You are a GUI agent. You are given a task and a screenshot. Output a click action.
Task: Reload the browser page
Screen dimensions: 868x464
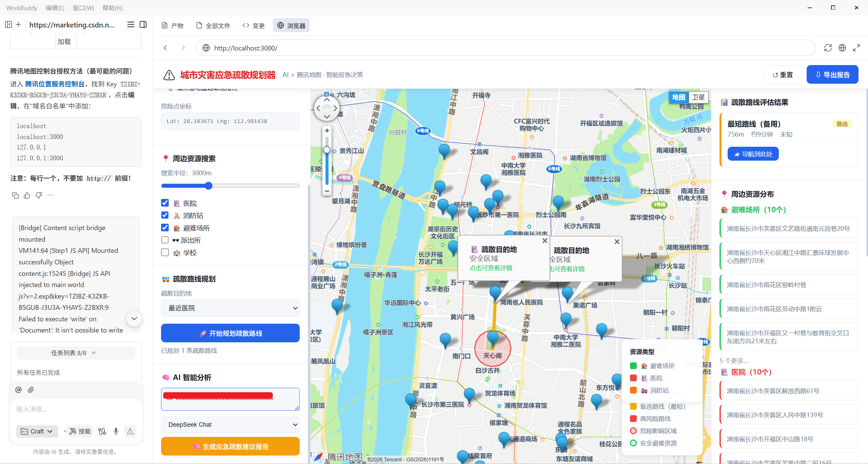[828, 48]
